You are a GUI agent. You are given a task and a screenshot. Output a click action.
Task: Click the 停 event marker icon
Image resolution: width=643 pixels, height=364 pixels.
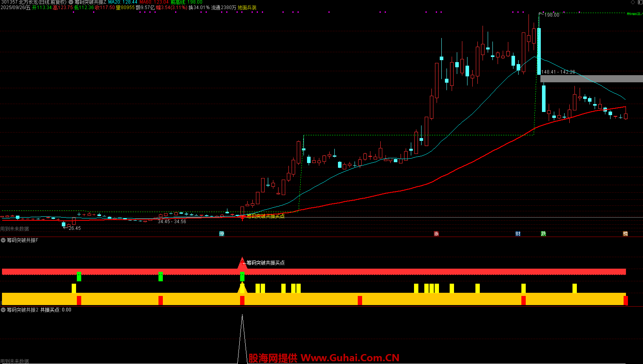click(x=222, y=234)
